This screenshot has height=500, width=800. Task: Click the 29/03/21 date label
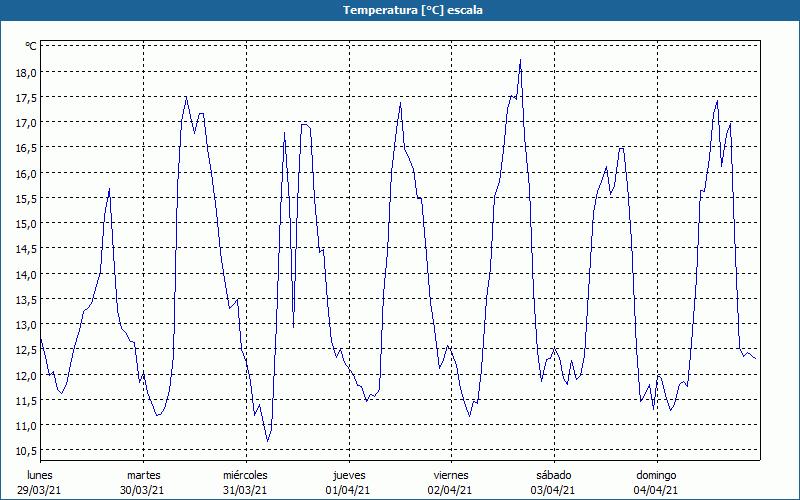pyautogui.click(x=39, y=490)
